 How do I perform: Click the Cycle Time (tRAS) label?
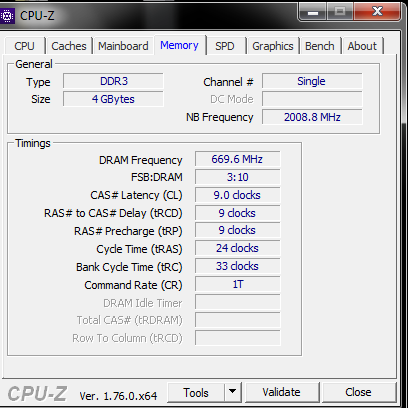(x=139, y=249)
